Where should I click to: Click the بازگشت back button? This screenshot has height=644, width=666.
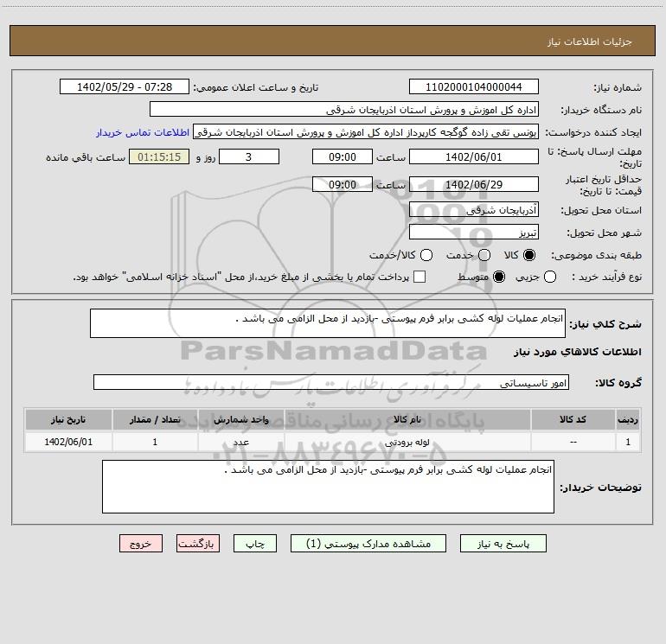(x=198, y=544)
